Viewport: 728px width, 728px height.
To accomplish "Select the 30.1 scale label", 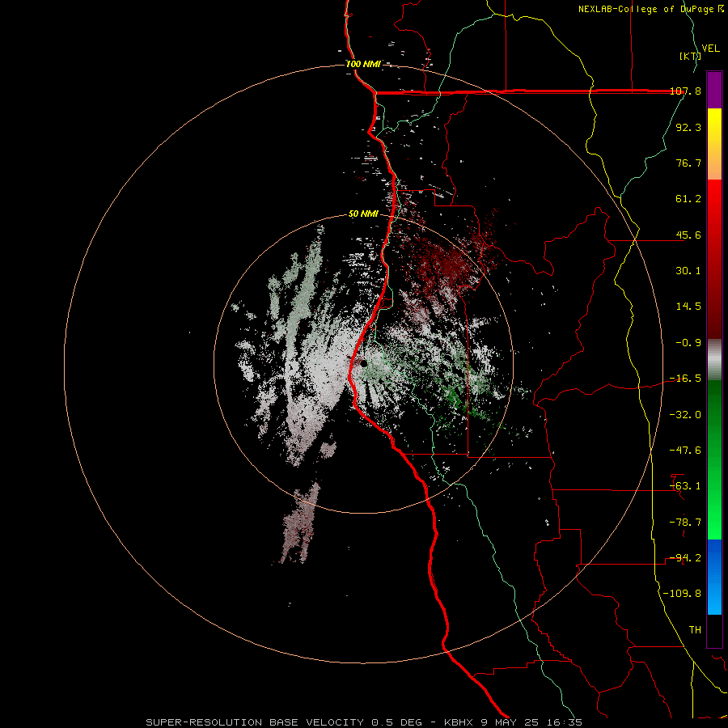I will click(x=688, y=271).
